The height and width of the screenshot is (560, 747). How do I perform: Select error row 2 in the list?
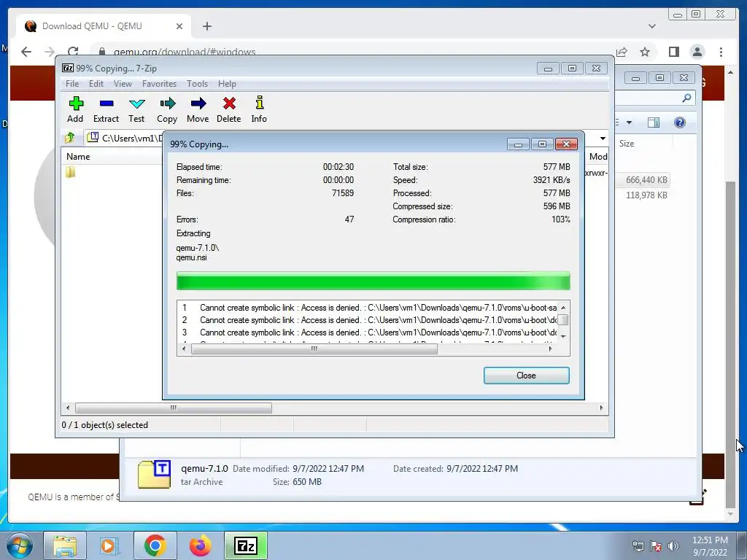point(367,320)
